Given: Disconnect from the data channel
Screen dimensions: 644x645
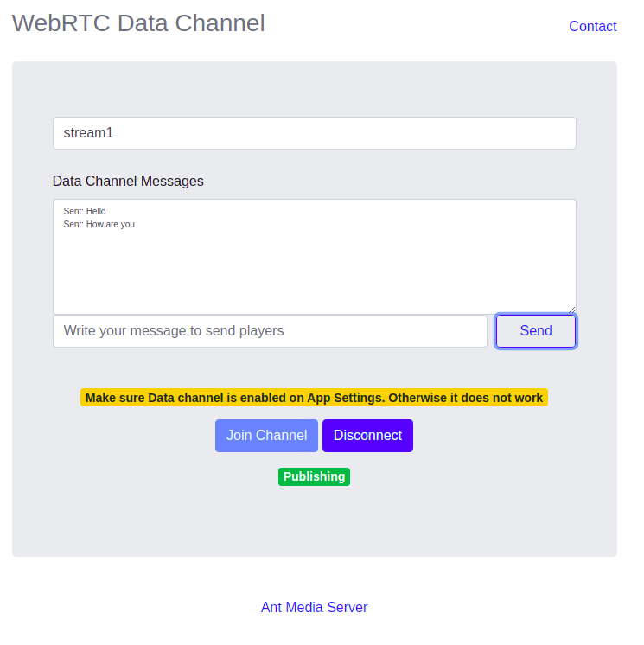Looking at the screenshot, I should pyautogui.click(x=367, y=436).
